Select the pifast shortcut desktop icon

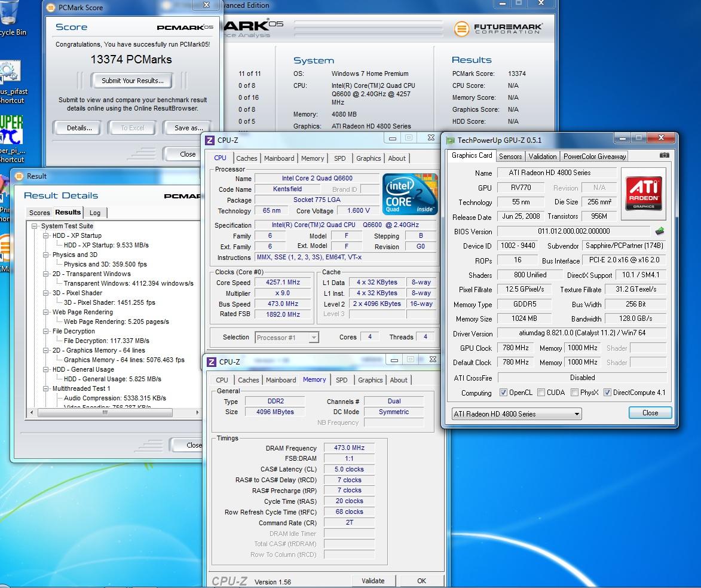[x=13, y=82]
